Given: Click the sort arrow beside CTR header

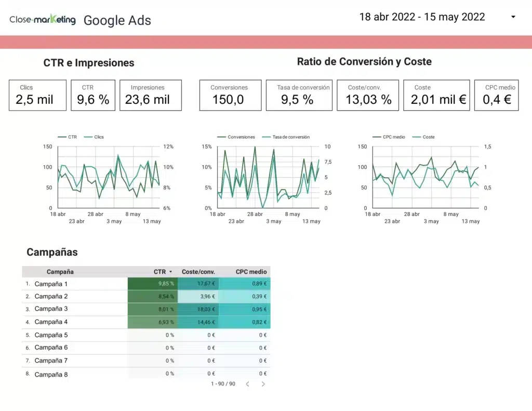Looking at the screenshot, I should click(x=171, y=272).
